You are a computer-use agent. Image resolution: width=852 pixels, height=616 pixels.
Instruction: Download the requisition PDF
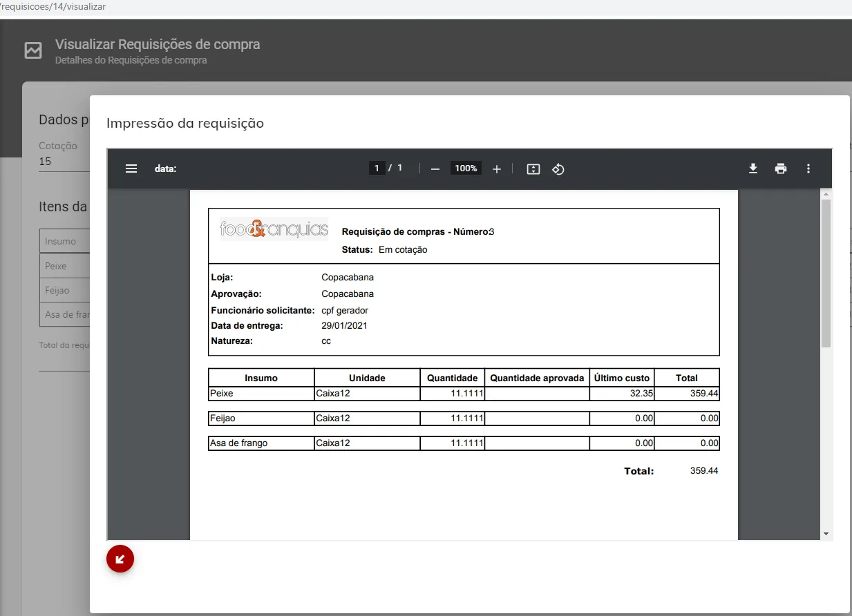pos(753,169)
